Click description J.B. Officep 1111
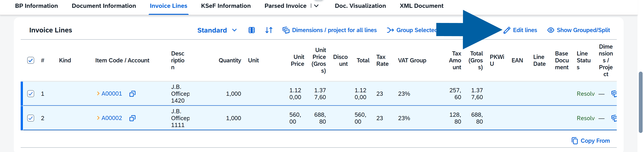The image size is (644, 152). click(x=180, y=118)
